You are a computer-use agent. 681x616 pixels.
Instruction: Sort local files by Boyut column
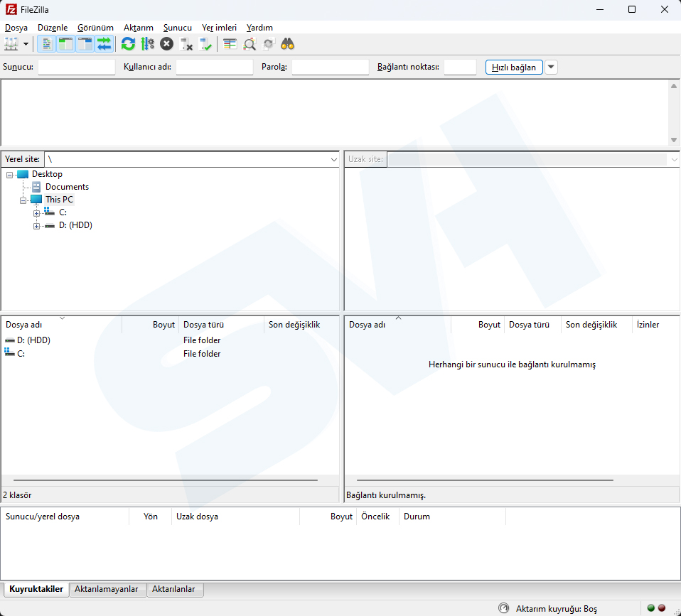tap(150, 325)
